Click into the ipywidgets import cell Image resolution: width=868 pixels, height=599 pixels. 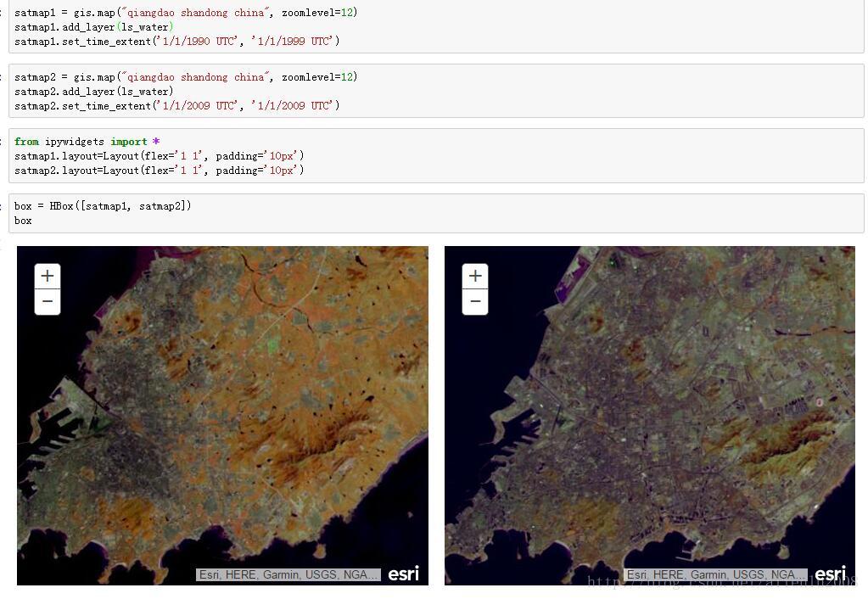tap(436, 155)
